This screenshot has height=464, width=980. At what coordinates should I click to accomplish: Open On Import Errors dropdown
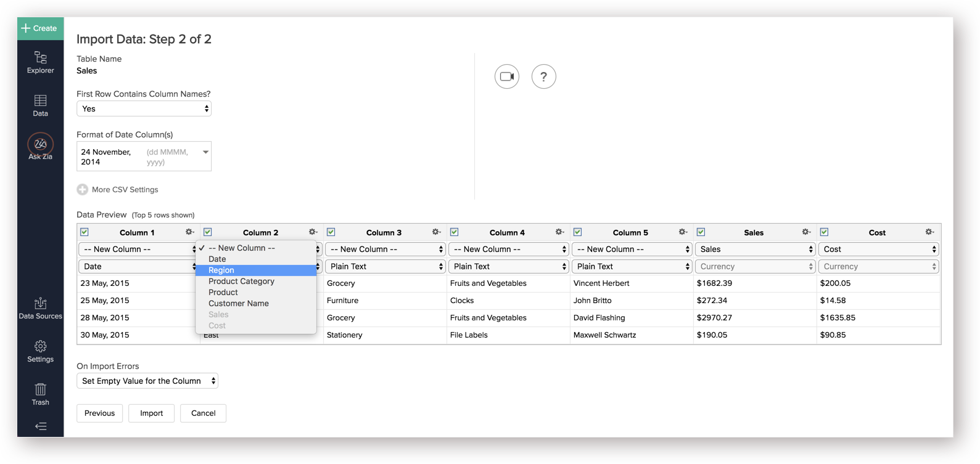click(147, 381)
